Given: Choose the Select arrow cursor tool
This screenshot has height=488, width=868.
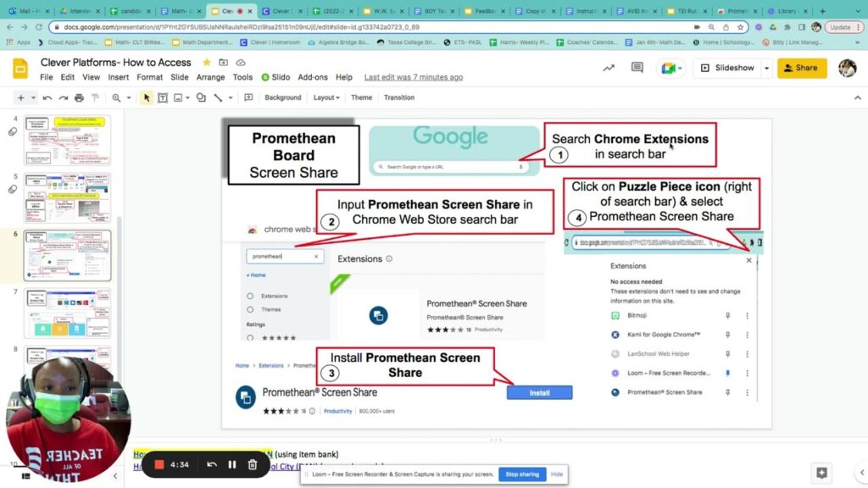Looking at the screenshot, I should (x=147, y=98).
